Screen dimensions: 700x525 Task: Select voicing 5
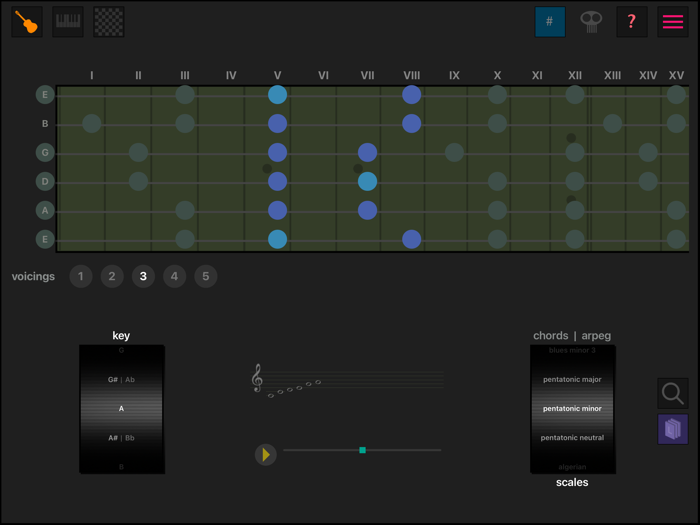pyautogui.click(x=206, y=276)
